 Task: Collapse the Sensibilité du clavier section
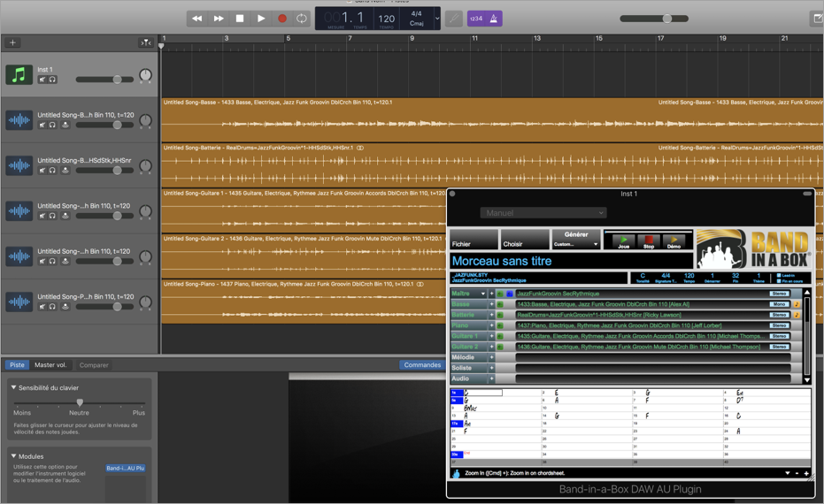[x=14, y=387]
